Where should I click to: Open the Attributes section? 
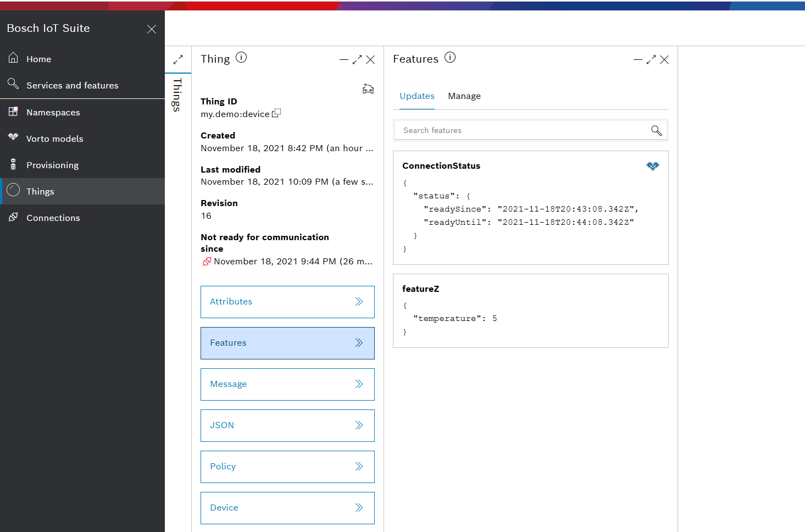tap(287, 302)
